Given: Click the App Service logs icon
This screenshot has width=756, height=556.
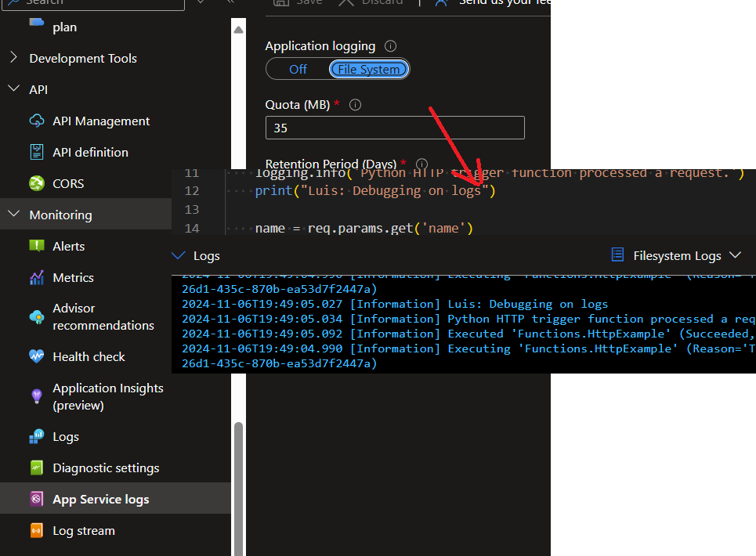Looking at the screenshot, I should [x=37, y=499].
